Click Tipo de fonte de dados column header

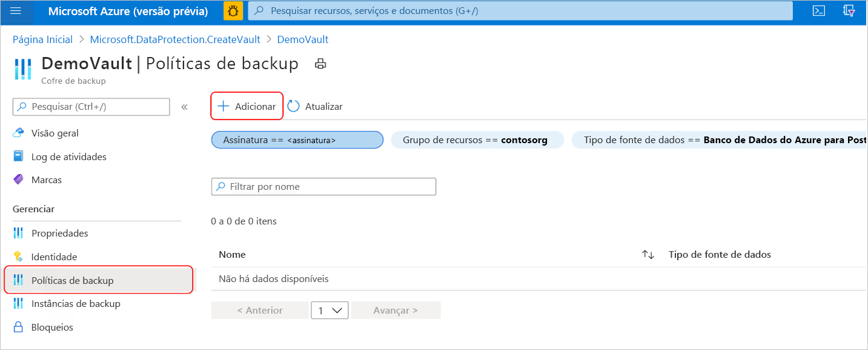click(720, 255)
